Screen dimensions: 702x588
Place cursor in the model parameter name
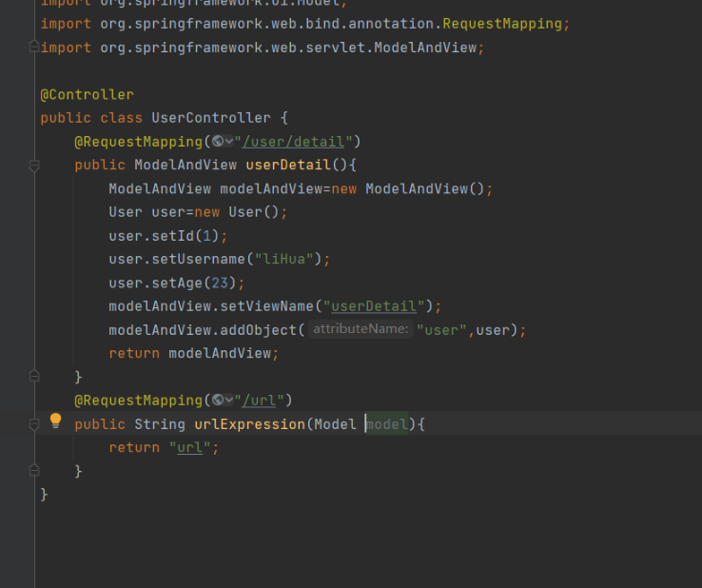coord(387,424)
